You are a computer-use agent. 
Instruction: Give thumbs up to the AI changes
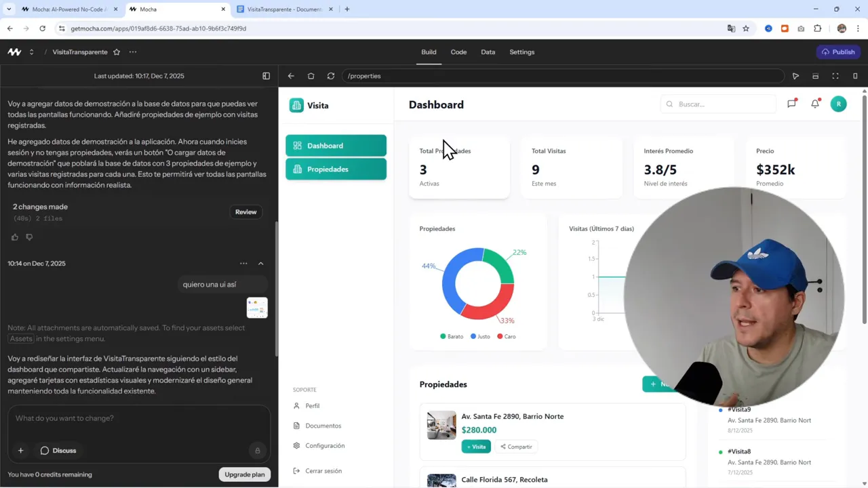[x=14, y=237]
